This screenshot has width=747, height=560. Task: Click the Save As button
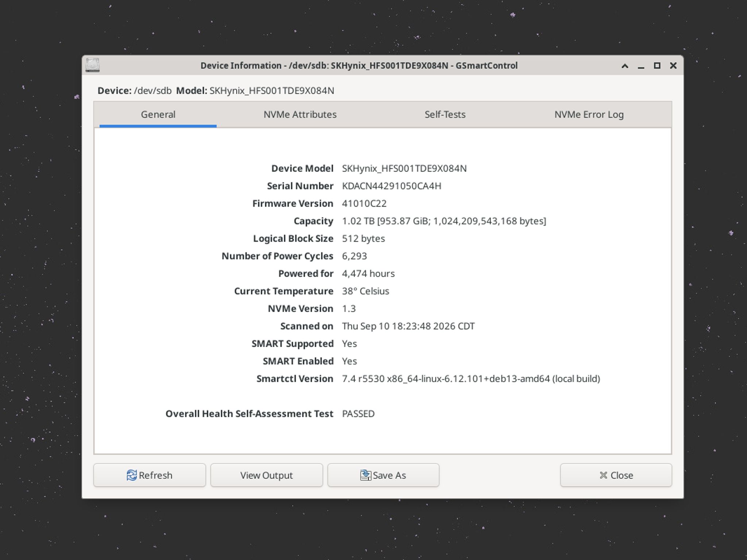pos(383,475)
